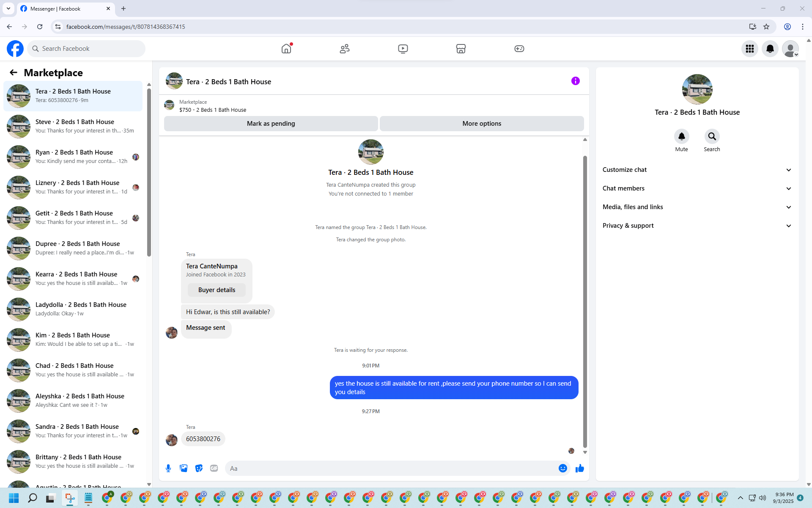
Task: Open the Chrome three-dot menu
Action: coord(803,27)
